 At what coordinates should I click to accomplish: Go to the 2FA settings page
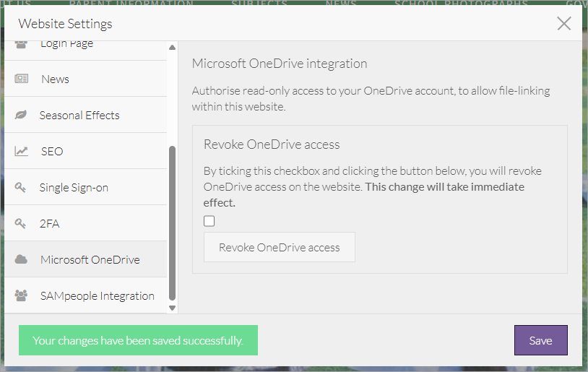(x=50, y=223)
